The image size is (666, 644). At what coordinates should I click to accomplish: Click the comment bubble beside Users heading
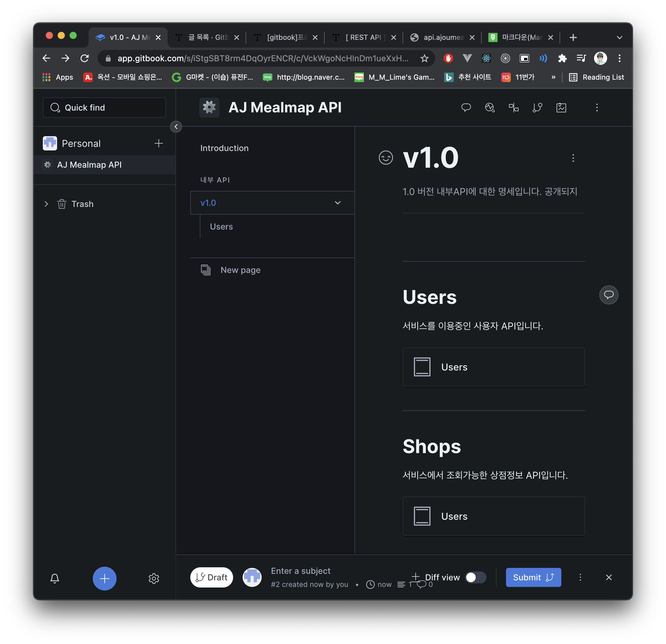pyautogui.click(x=609, y=295)
